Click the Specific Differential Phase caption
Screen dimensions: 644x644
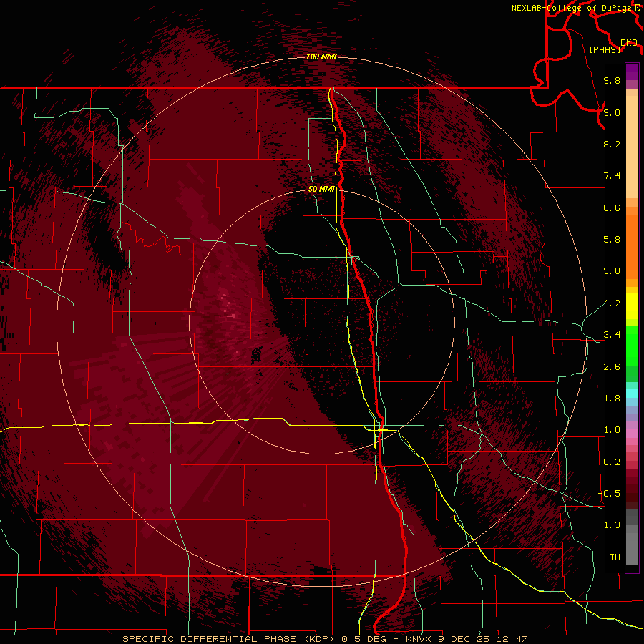pos(325,639)
